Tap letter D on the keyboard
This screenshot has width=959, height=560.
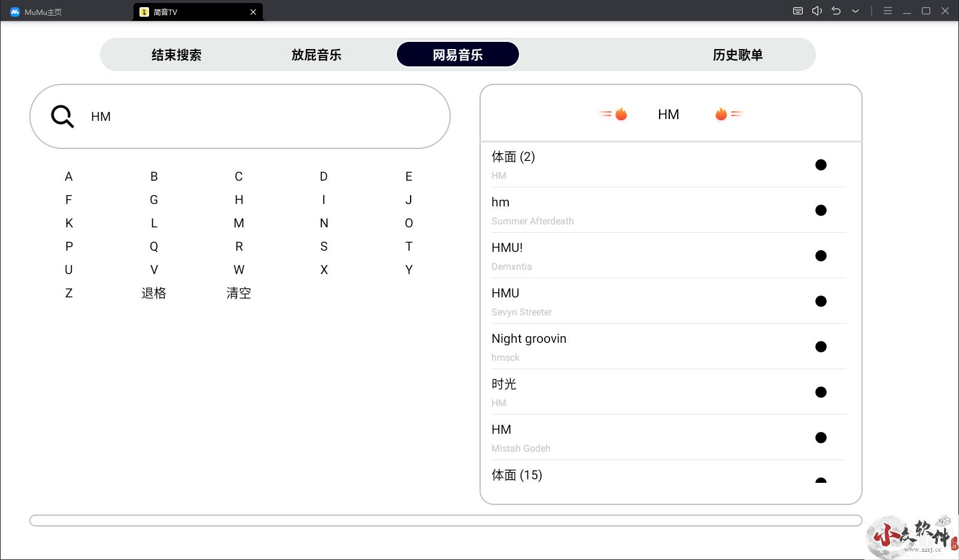click(324, 176)
